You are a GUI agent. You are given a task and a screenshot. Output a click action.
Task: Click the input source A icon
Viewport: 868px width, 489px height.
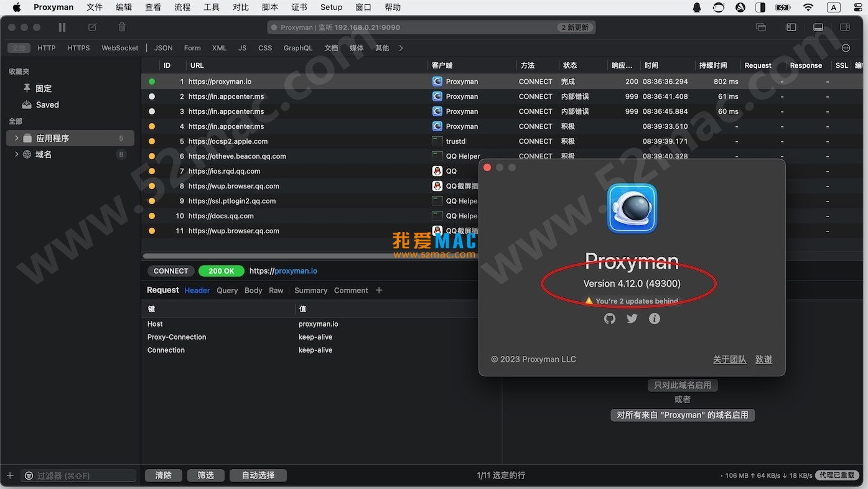click(x=834, y=7)
